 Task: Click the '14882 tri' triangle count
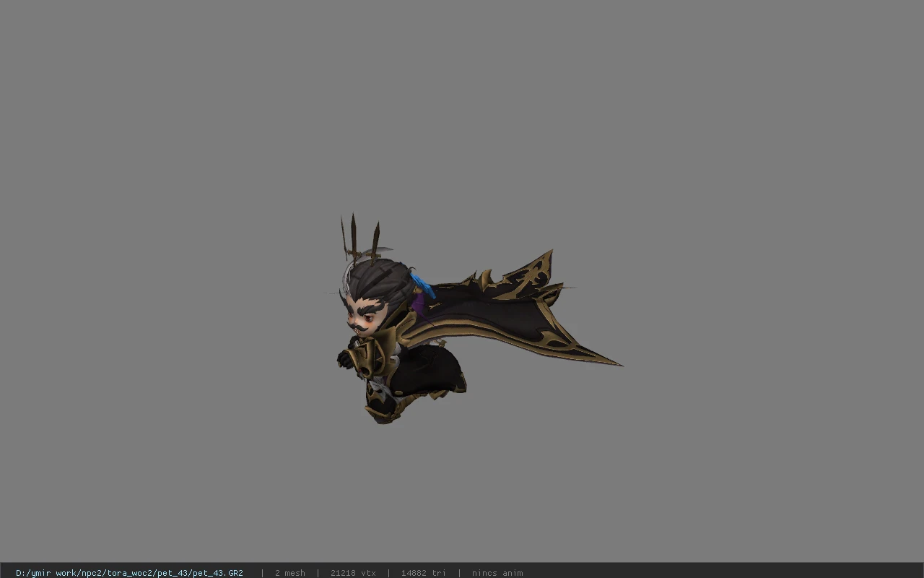(424, 573)
